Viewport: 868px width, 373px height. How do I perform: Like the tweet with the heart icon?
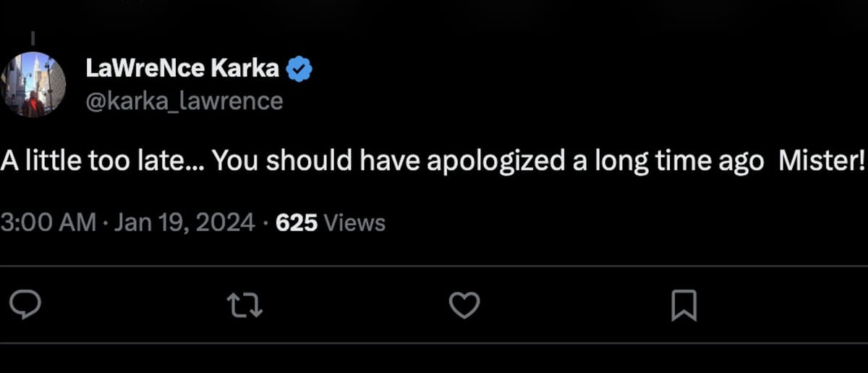click(464, 305)
